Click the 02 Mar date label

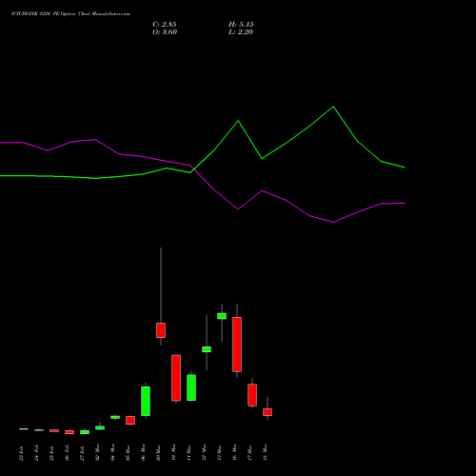point(97,452)
